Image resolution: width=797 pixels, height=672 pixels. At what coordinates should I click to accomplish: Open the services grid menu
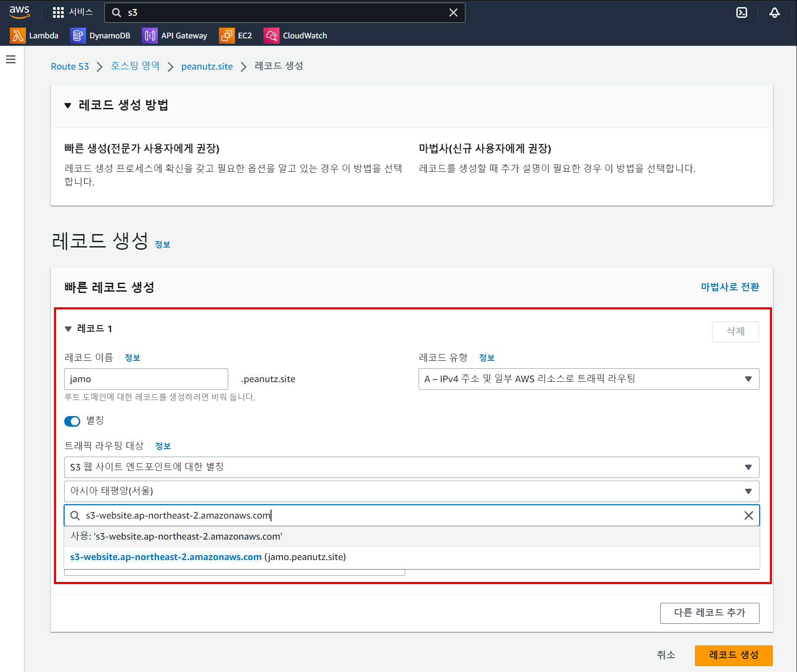(72, 12)
